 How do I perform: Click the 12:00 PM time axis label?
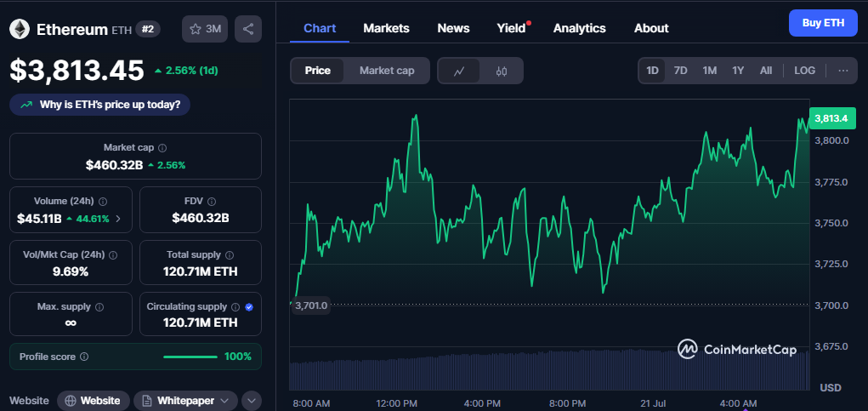click(x=395, y=402)
